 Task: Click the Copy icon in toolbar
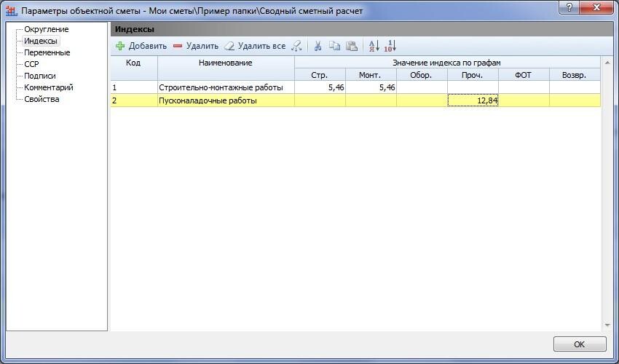334,46
